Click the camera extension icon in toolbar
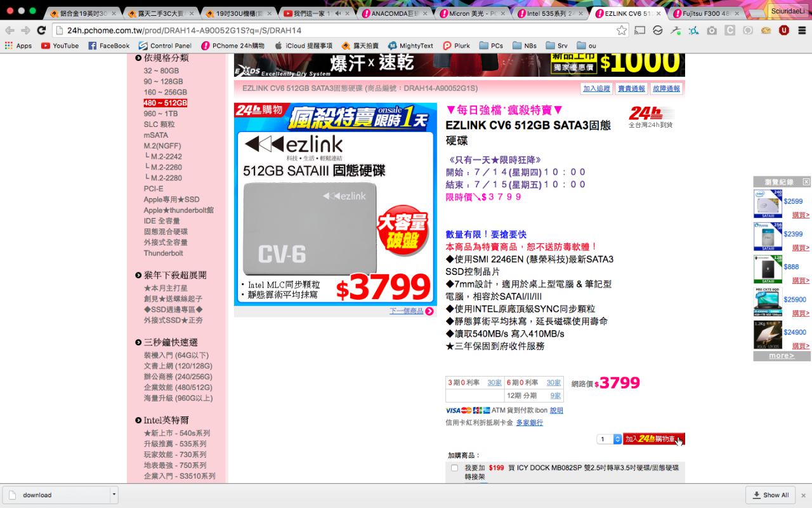Screen dimensions: 812x508 (712, 30)
